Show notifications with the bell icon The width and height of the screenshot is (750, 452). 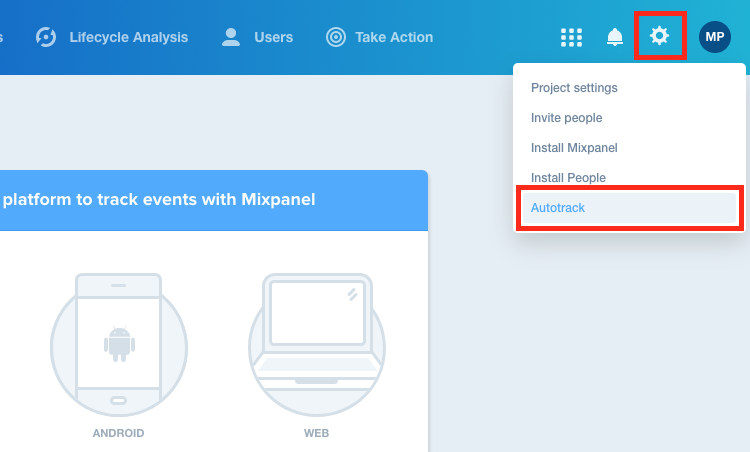tap(615, 37)
